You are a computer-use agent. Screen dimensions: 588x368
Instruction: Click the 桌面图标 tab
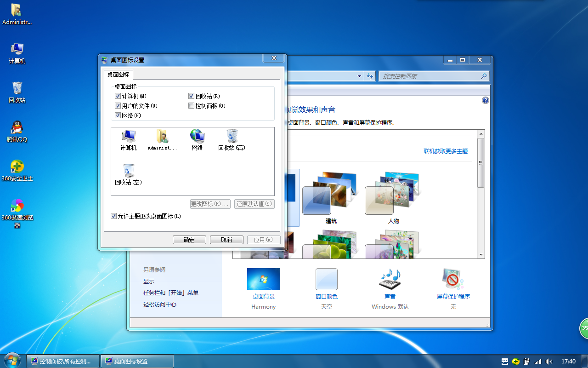119,75
